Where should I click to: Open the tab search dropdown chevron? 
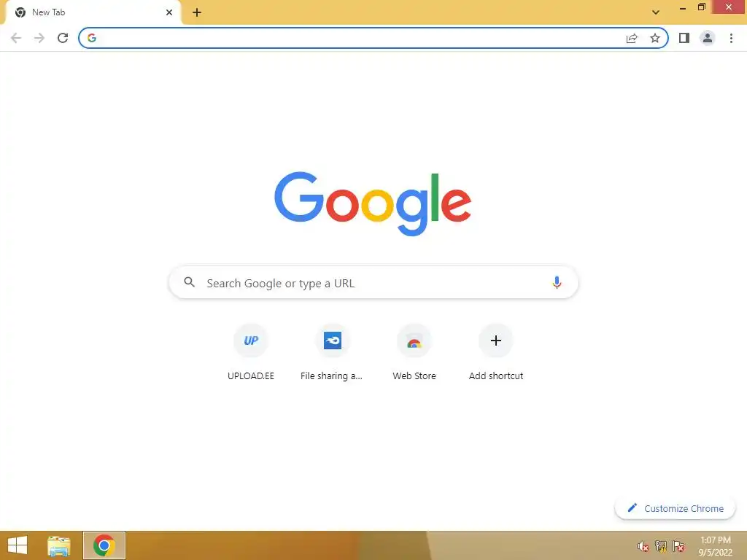coord(656,12)
